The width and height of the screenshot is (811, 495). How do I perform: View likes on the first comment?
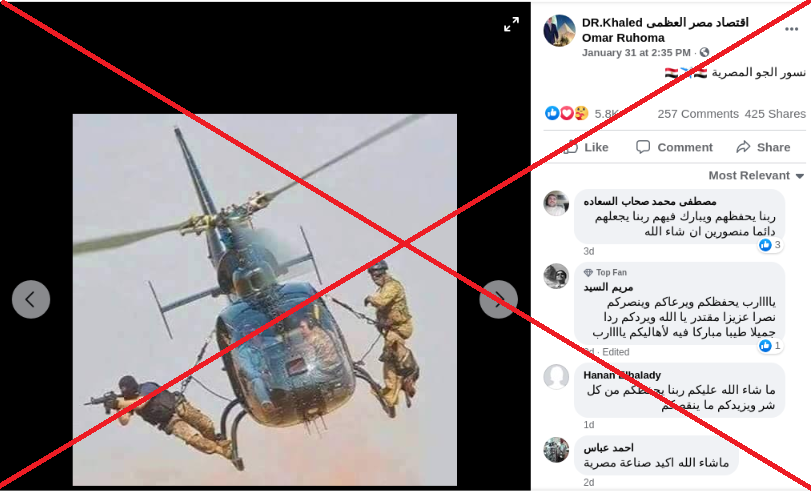pos(770,245)
